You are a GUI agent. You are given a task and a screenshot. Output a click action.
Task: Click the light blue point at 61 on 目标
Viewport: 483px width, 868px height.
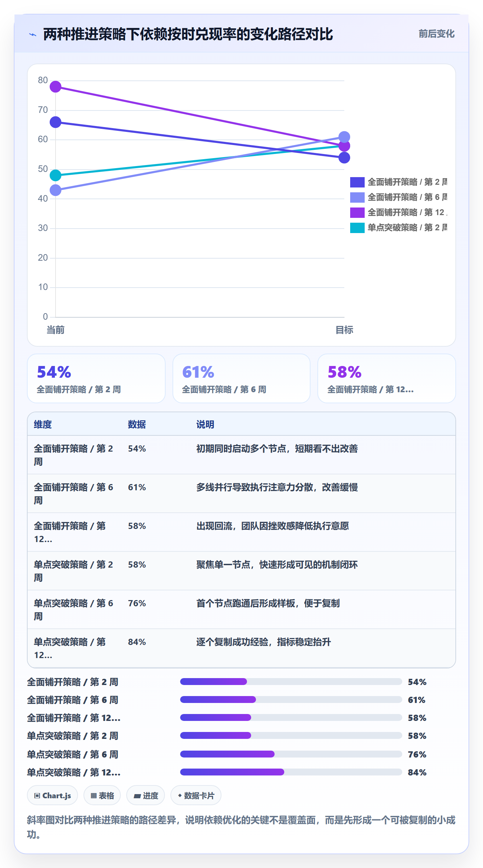[x=344, y=137]
